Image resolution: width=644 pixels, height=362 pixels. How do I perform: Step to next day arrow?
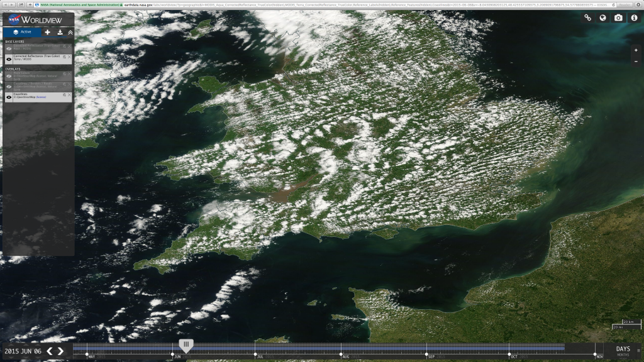pos(61,351)
